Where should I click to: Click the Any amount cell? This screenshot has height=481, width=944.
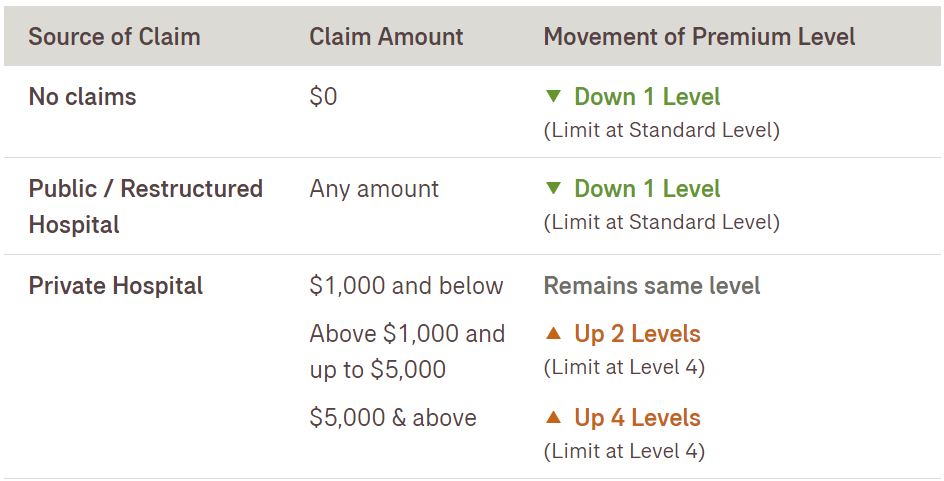(x=374, y=189)
